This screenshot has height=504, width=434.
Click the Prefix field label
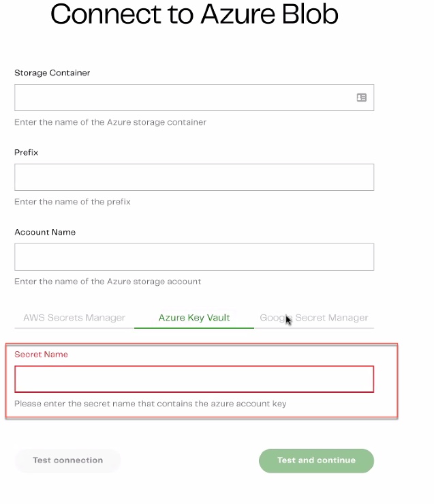(x=27, y=152)
